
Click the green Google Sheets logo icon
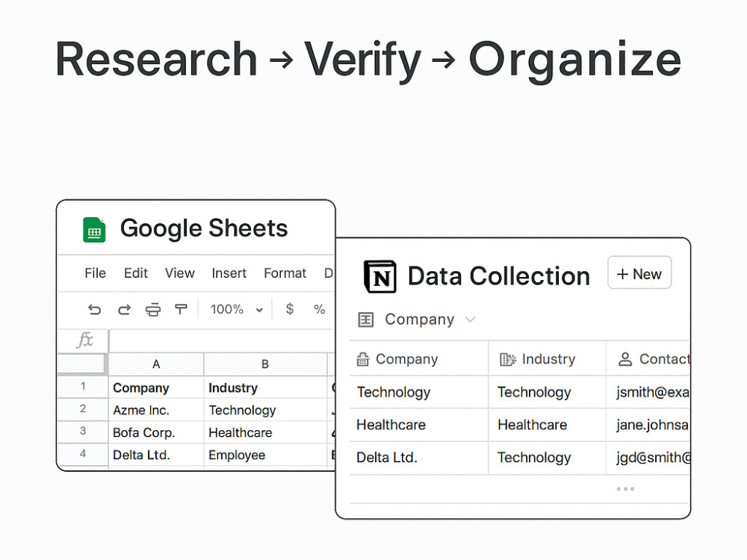94,229
